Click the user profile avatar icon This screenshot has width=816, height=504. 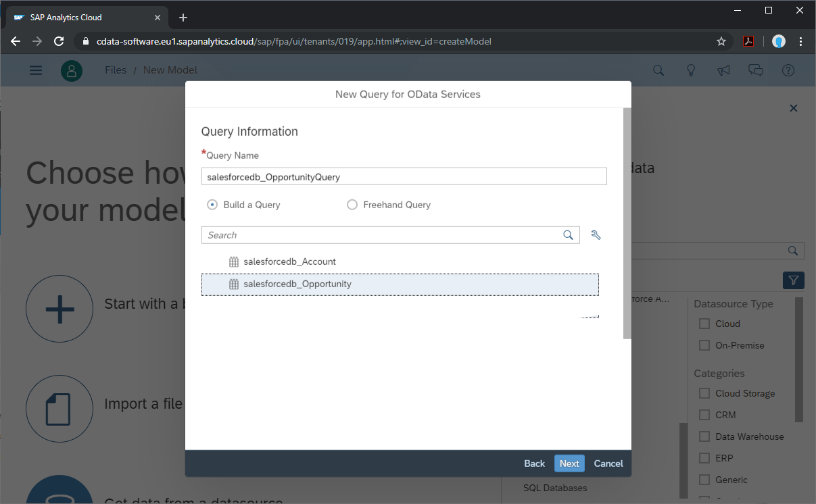(x=72, y=70)
